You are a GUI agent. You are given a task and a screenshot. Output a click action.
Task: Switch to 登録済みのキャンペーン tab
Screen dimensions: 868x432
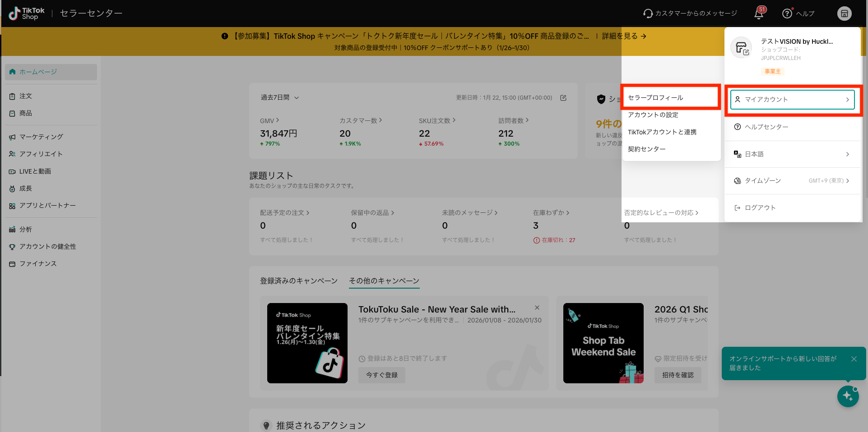299,281
